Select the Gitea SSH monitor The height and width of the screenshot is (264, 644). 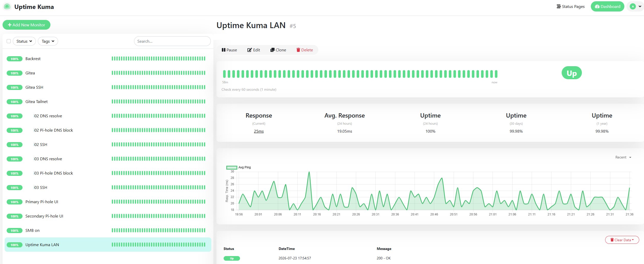[108, 87]
